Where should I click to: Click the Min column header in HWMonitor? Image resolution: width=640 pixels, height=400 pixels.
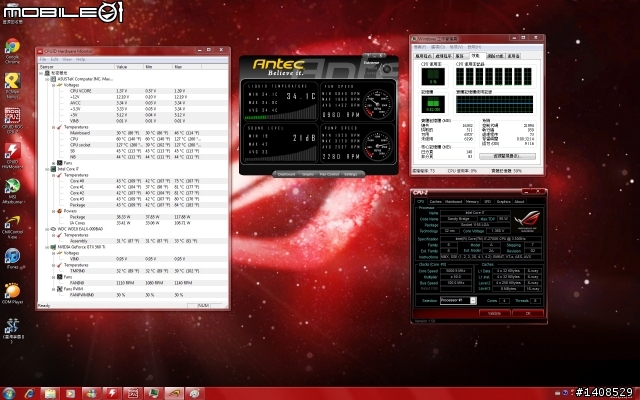[x=158, y=67]
